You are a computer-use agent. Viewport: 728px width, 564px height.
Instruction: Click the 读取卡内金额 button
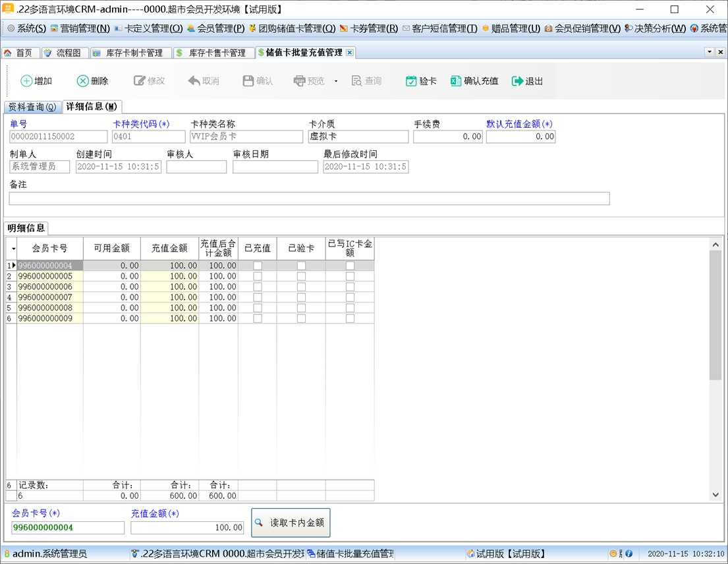pyautogui.click(x=291, y=522)
